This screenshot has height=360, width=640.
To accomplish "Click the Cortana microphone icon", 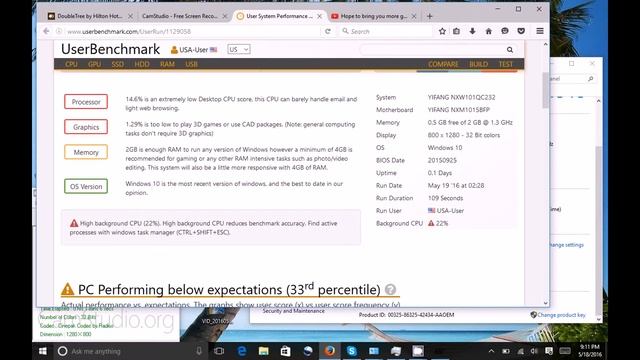I will tap(199, 351).
